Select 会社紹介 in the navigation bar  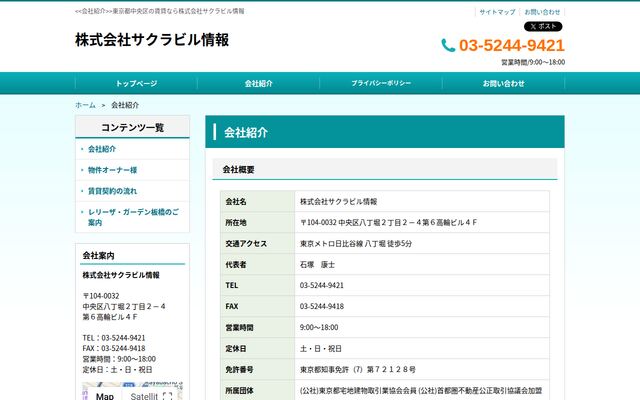pos(258,83)
